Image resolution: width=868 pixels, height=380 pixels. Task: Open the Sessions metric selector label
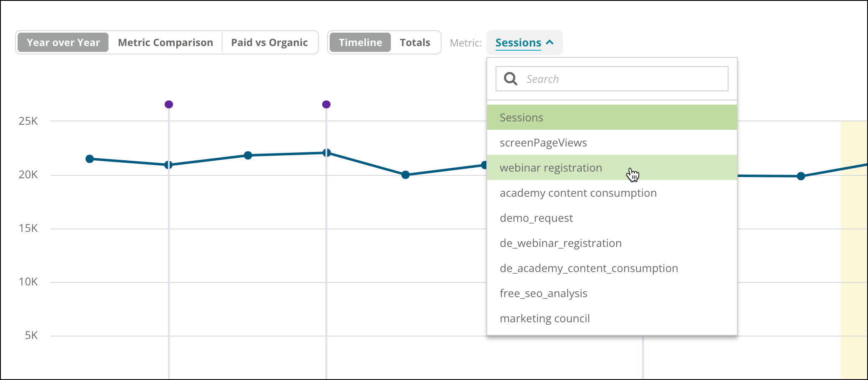(x=518, y=43)
